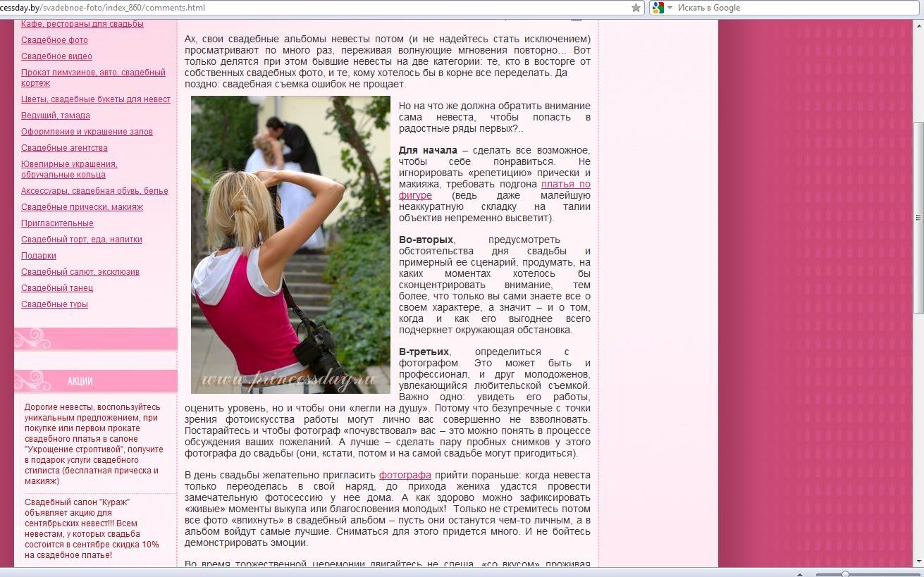Open the 'Свадебный танец' link
The width and height of the screenshot is (924, 577).
[x=57, y=288]
